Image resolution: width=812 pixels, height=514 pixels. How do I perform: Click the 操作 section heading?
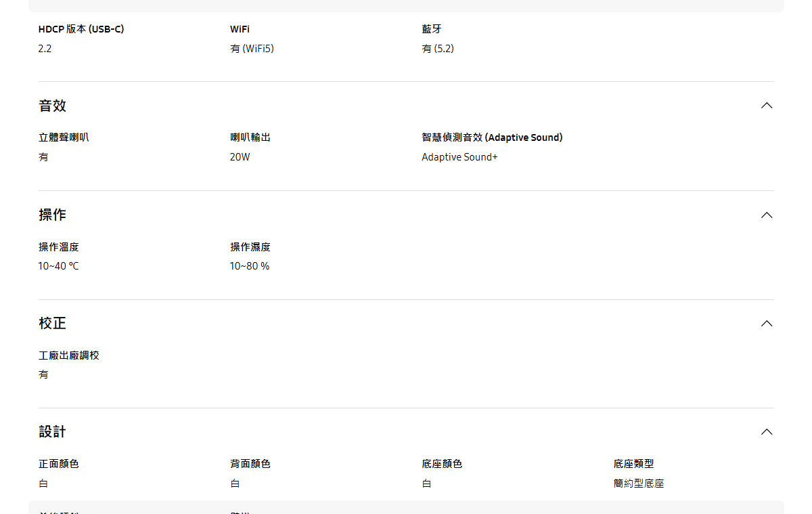click(x=53, y=215)
